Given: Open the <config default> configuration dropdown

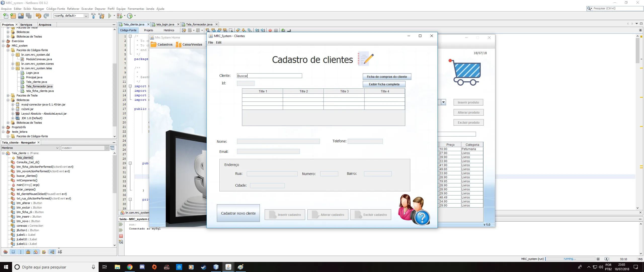Looking at the screenshot, I should 86,16.
